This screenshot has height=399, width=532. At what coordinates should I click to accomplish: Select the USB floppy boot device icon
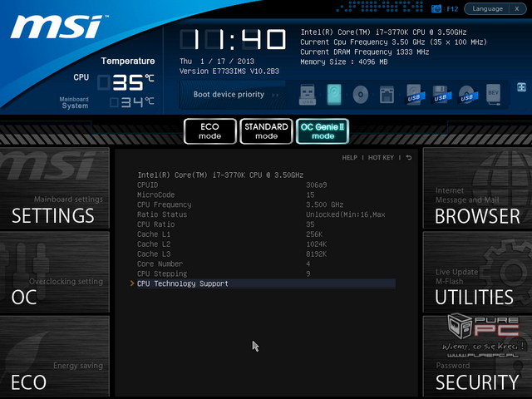[441, 94]
